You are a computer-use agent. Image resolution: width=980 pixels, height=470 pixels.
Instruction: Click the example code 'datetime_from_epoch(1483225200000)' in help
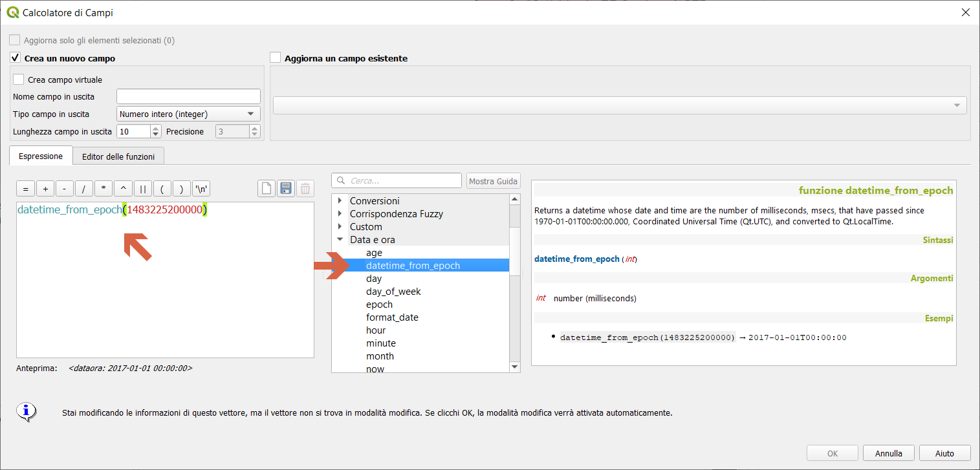click(x=648, y=337)
